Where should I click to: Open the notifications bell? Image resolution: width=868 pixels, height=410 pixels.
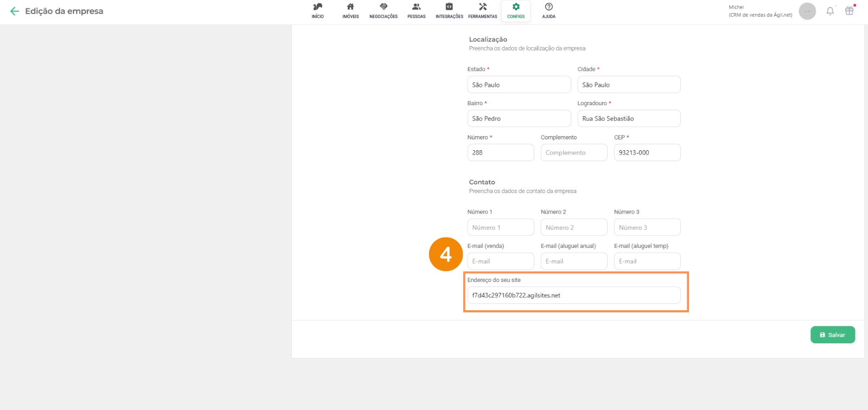[x=830, y=11]
